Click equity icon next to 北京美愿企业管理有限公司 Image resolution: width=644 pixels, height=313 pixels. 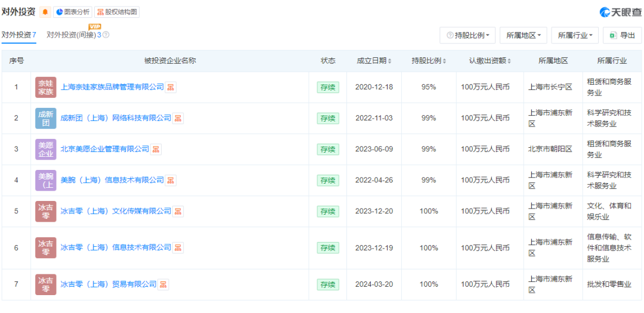point(156,149)
